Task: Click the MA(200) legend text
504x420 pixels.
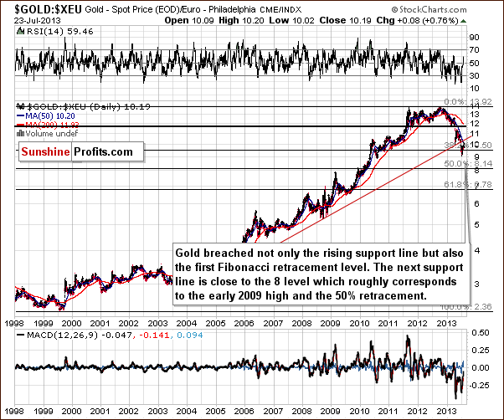Action: pos(52,125)
